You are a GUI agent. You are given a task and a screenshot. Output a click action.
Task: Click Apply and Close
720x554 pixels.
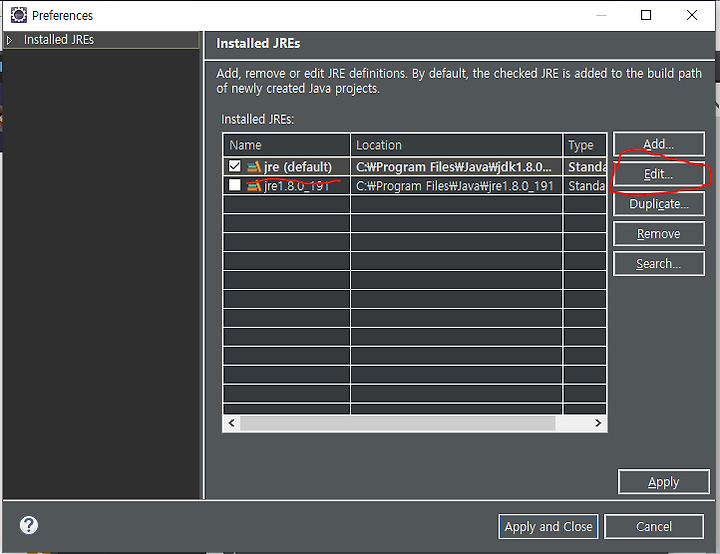tap(548, 526)
